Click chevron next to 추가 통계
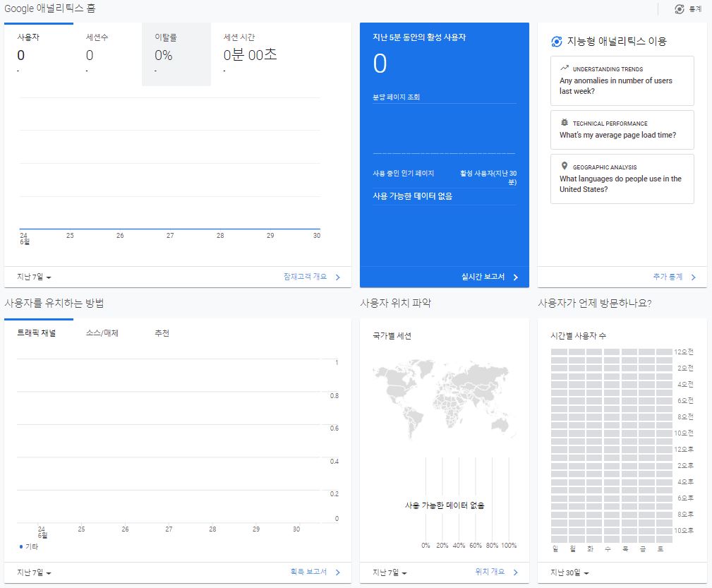The height and width of the screenshot is (588, 712). 694,277
